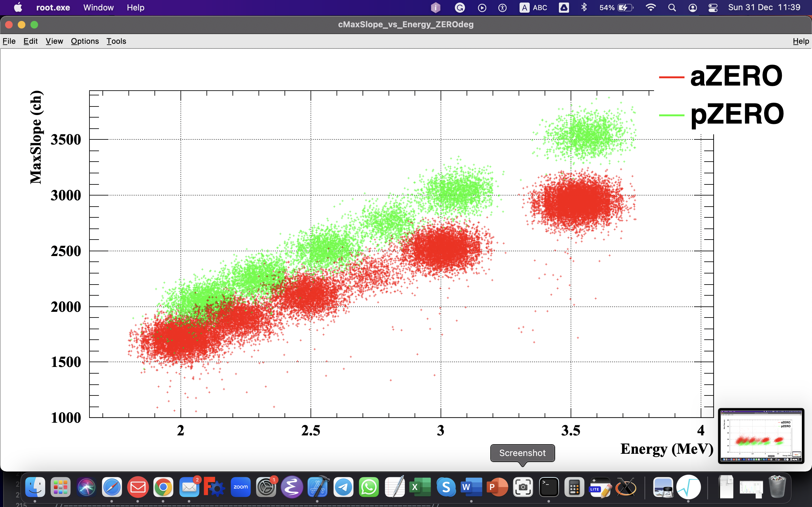Image resolution: width=812 pixels, height=507 pixels.
Task: Expand the Options menu
Action: click(85, 41)
